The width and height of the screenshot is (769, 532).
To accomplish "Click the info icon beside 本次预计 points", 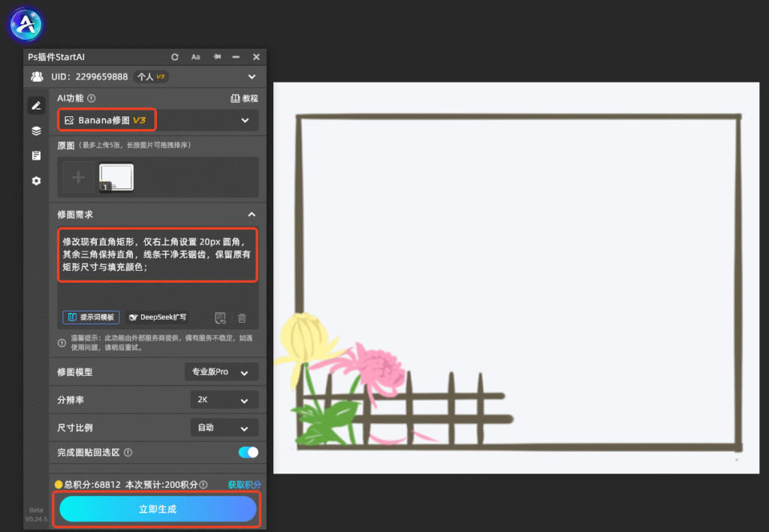I will click(x=204, y=485).
